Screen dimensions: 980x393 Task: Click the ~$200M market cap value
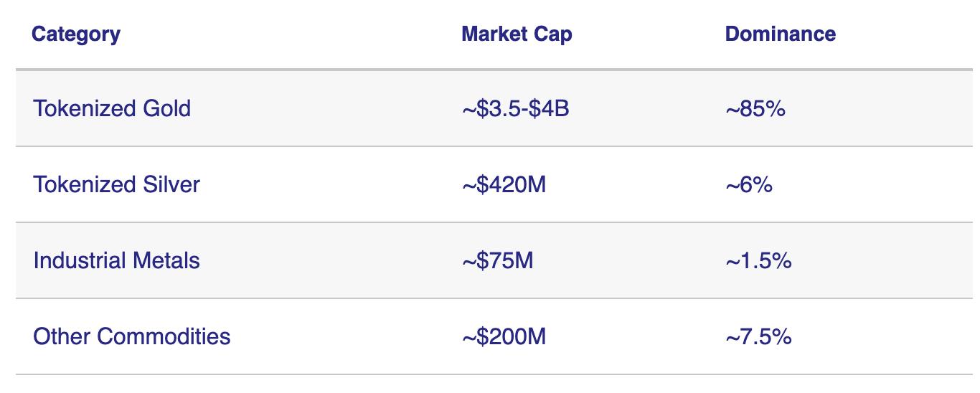coord(504,337)
